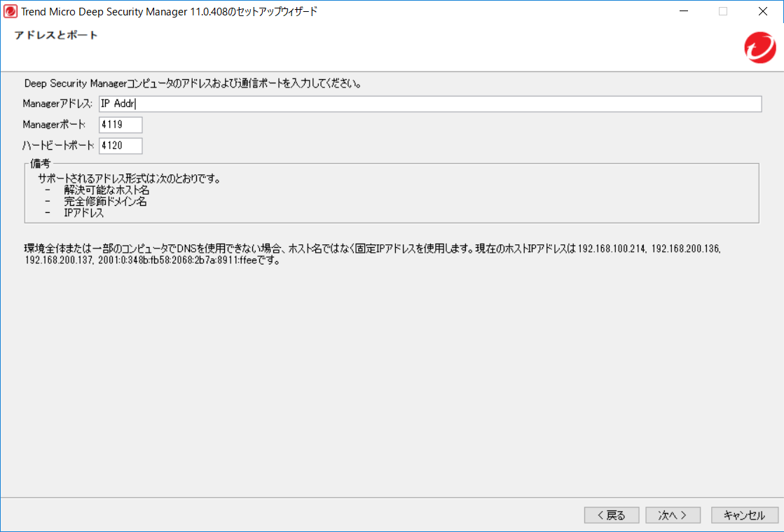
Task: Close the setup wizard window
Action: point(762,11)
